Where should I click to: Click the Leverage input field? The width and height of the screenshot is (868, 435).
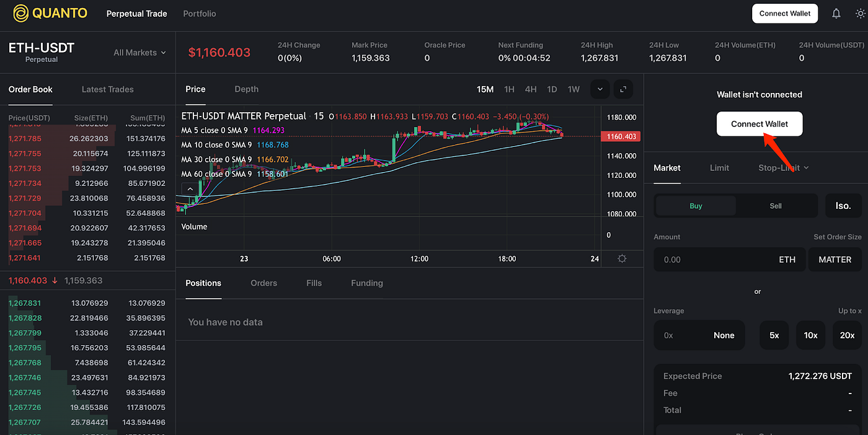(699, 335)
